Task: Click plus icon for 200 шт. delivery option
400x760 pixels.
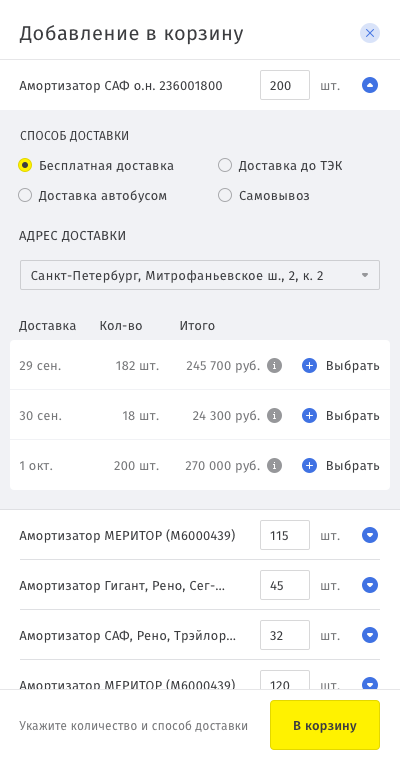Action: [x=309, y=466]
